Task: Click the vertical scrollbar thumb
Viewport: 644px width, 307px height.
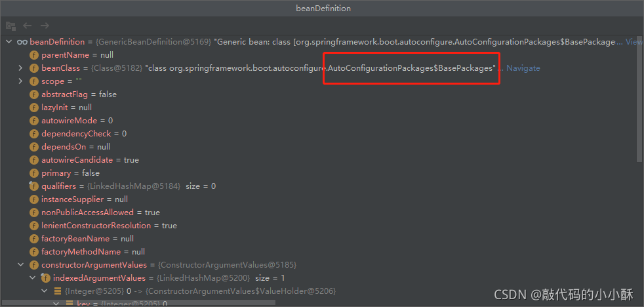Action: click(639, 99)
